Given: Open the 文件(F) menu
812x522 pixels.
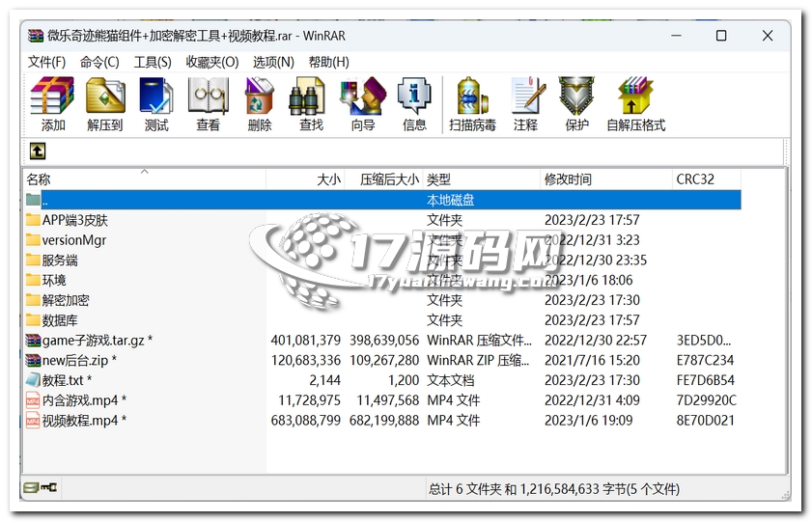Looking at the screenshot, I should tap(46, 62).
